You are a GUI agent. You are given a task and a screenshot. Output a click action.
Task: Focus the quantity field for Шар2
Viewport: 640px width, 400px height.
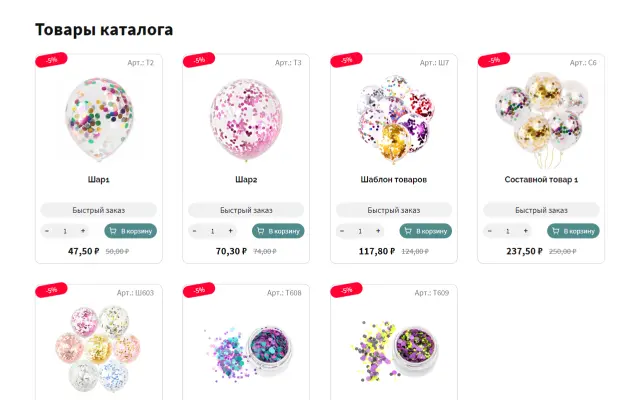click(212, 231)
